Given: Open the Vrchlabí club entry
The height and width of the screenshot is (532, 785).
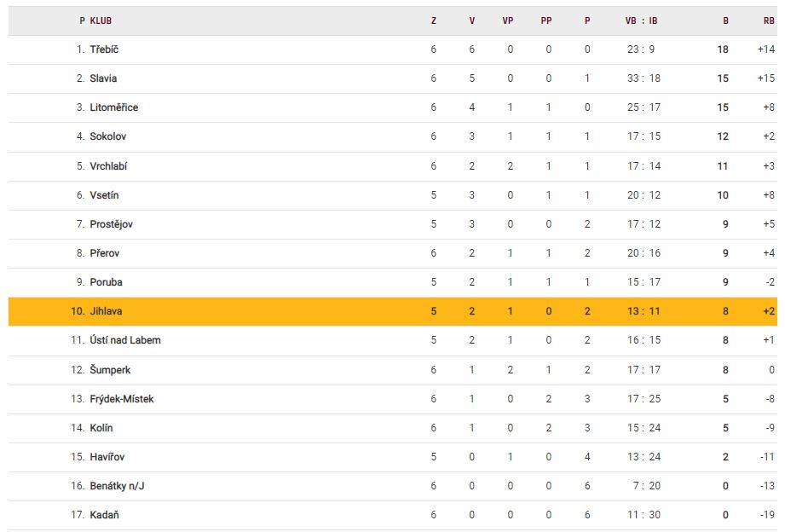Looking at the screenshot, I should tap(108, 166).
